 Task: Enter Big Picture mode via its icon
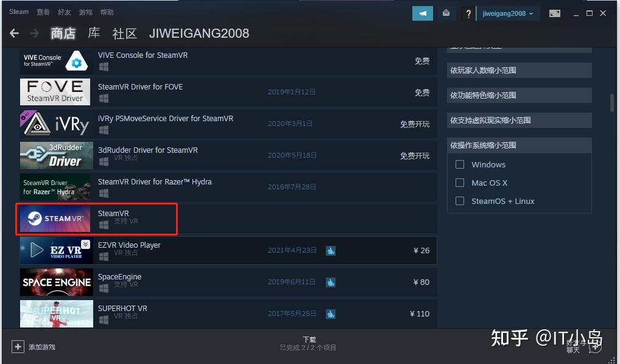click(554, 12)
